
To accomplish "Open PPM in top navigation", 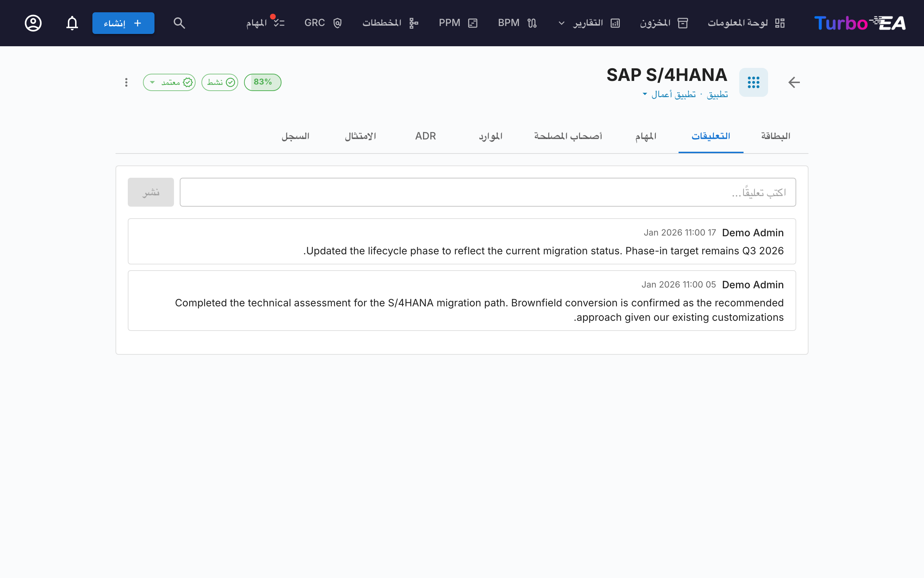I will tap(458, 23).
